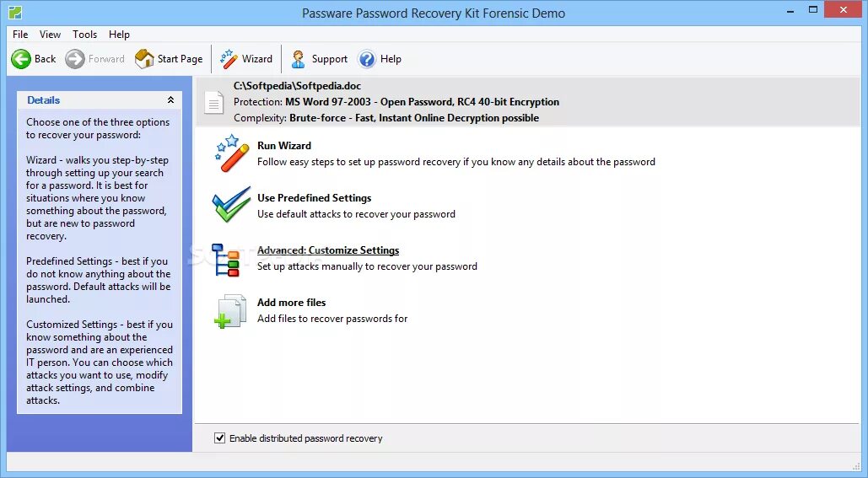The width and height of the screenshot is (868, 478).
Task: Open the View menu
Action: pos(50,35)
